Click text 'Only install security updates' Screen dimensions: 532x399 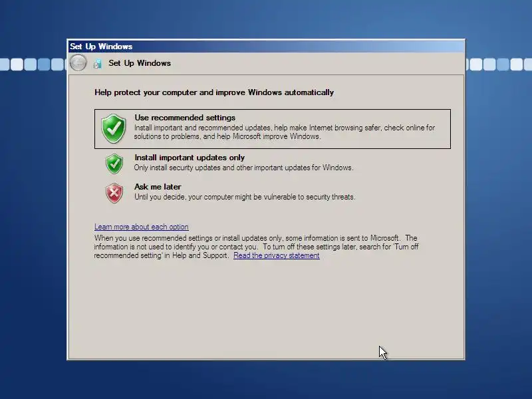click(243, 168)
